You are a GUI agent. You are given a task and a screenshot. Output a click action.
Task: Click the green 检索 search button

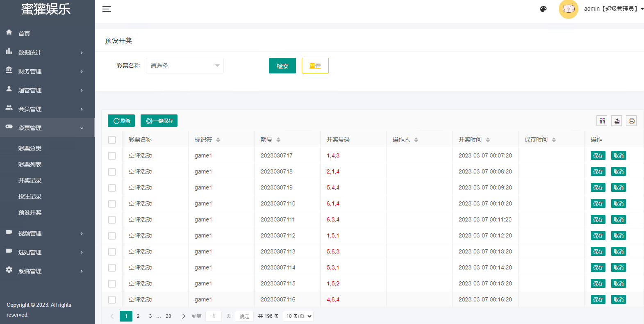tap(282, 66)
